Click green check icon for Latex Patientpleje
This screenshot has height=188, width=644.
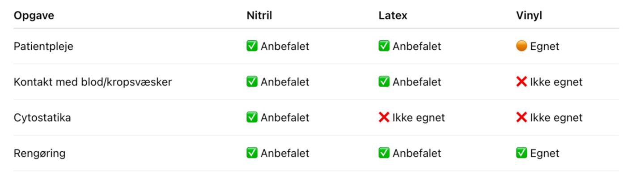coord(384,46)
